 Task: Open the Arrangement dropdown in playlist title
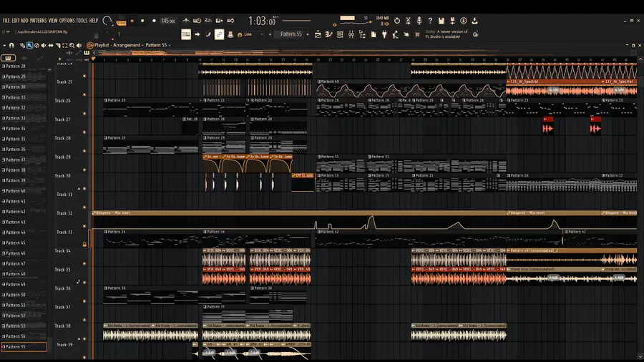tap(127, 45)
